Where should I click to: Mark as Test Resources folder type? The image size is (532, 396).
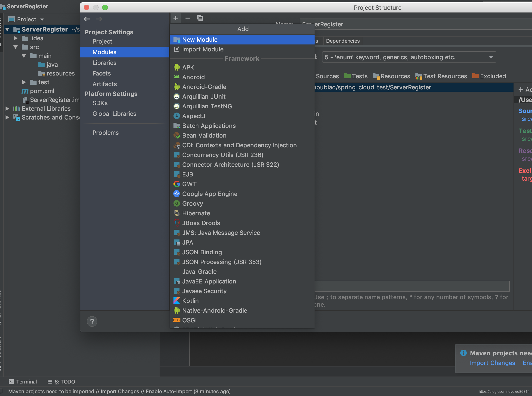441,76
